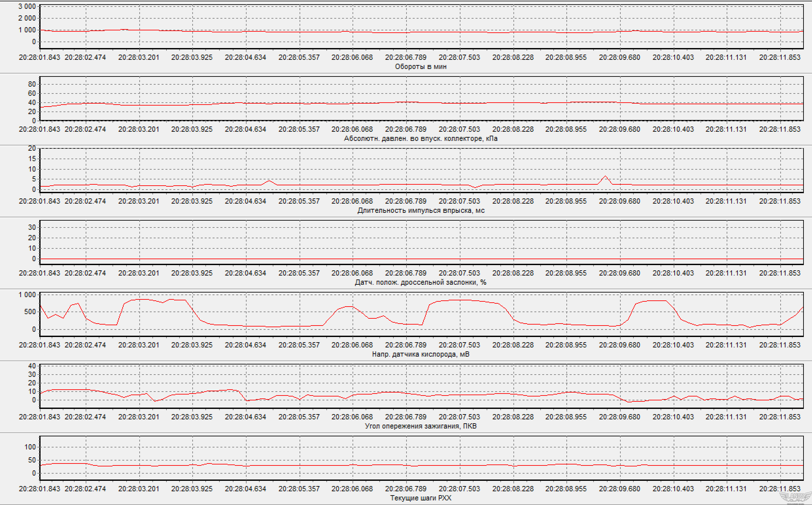Click the '30' axis label on throttle position chart
Screen dimensions: 812x505
click(x=32, y=227)
